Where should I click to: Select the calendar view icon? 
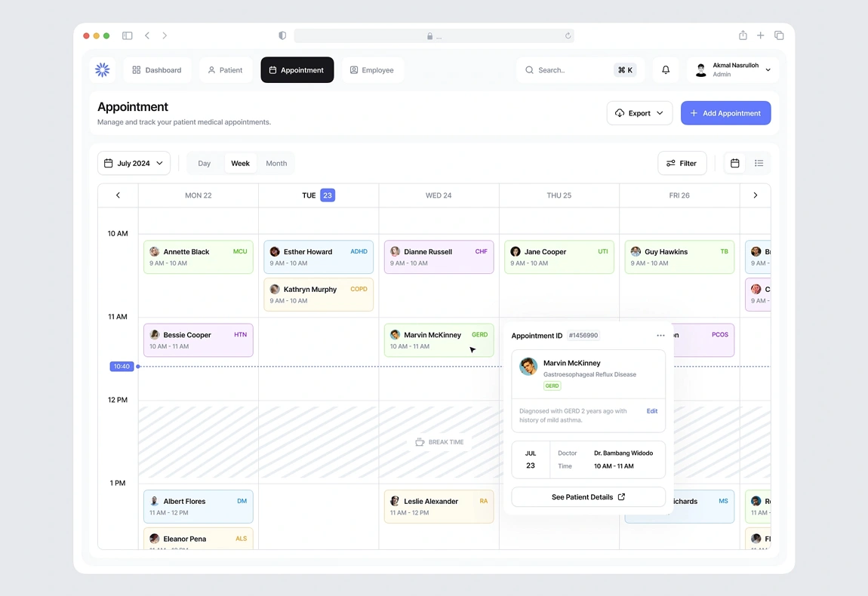click(x=734, y=163)
